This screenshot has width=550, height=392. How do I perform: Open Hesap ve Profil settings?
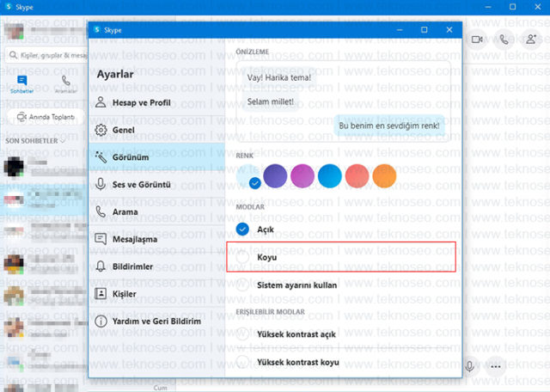pos(156,102)
